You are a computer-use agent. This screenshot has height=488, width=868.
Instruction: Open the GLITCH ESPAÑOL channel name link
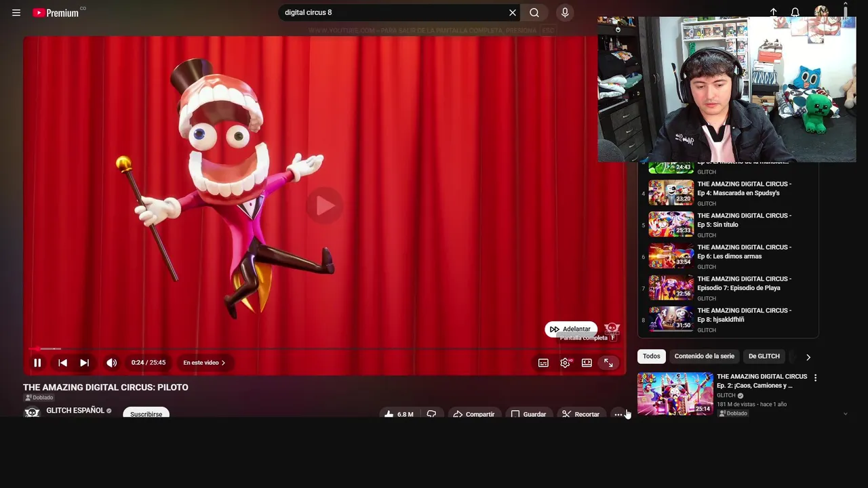(75, 410)
